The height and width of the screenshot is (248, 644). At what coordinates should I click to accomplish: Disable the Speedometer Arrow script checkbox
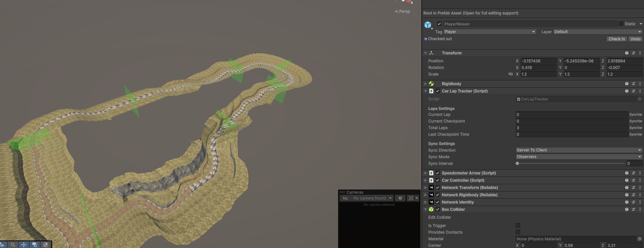(x=438, y=173)
